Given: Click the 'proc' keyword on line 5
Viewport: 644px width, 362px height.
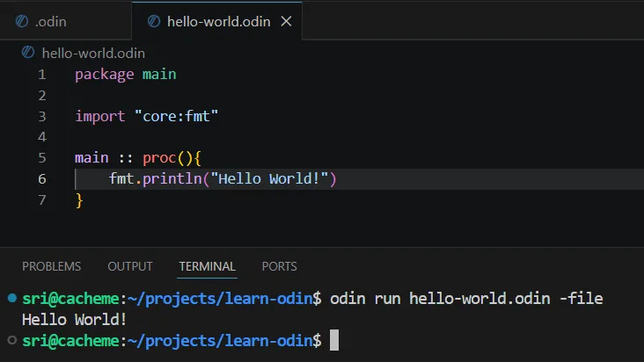Looking at the screenshot, I should [159, 158].
